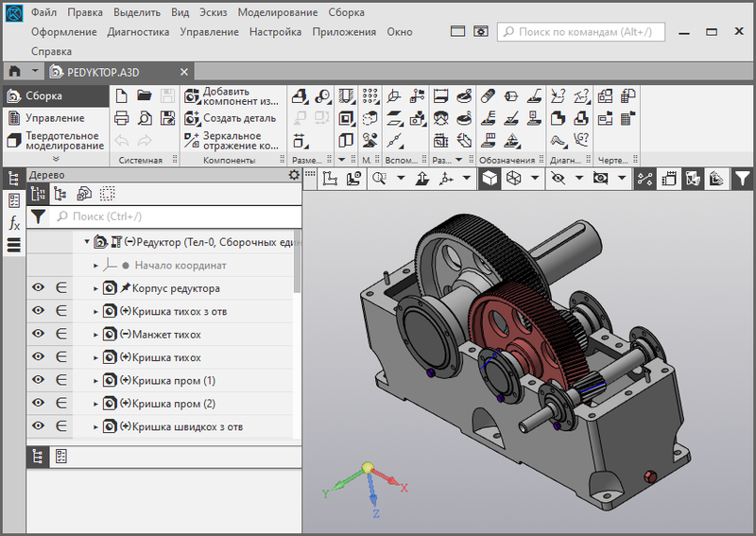Close the РЕDУКТОР.A3D document tab
Viewport: 756px width, 536px height.
click(x=184, y=72)
